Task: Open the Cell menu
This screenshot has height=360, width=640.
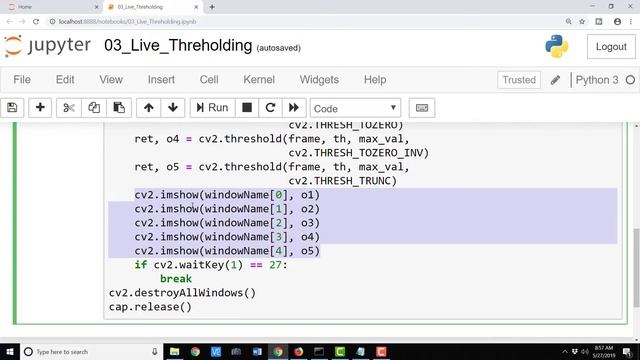Action: tap(209, 80)
